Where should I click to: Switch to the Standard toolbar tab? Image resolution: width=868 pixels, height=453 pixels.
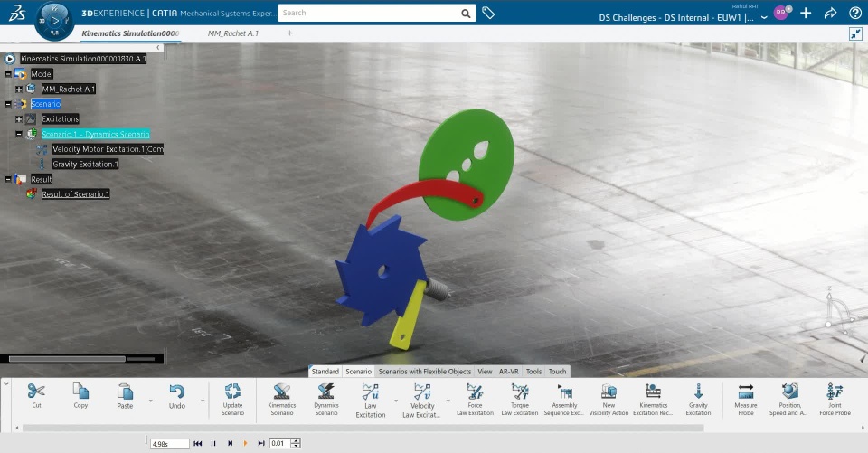pyautogui.click(x=325, y=372)
